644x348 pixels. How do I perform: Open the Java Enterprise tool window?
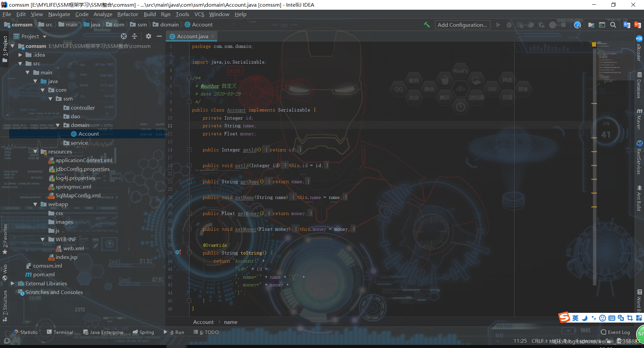103,332
